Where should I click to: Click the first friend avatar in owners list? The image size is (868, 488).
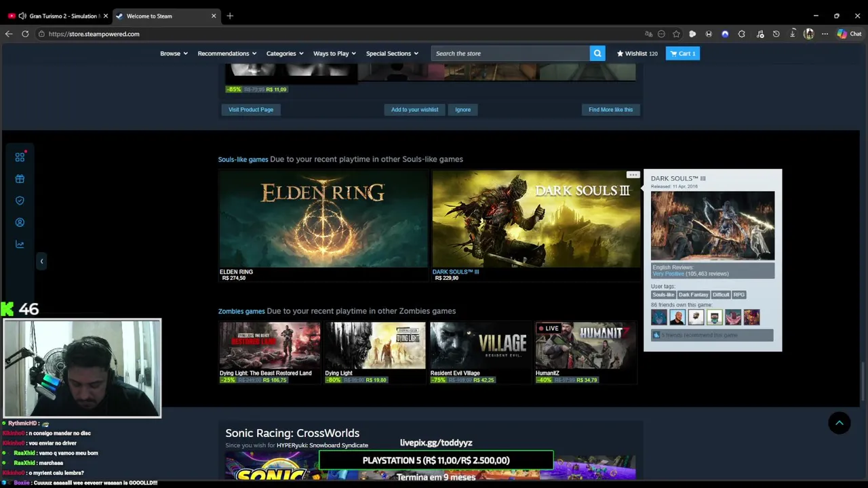(x=659, y=317)
